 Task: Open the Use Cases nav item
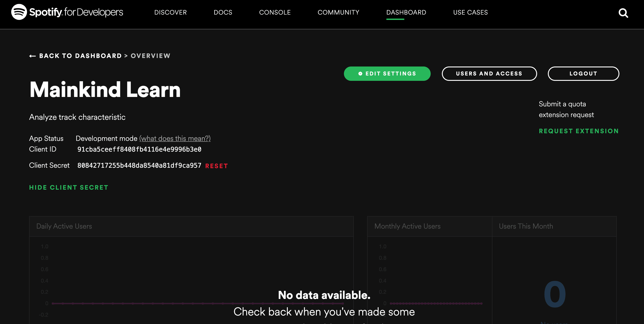(470, 12)
